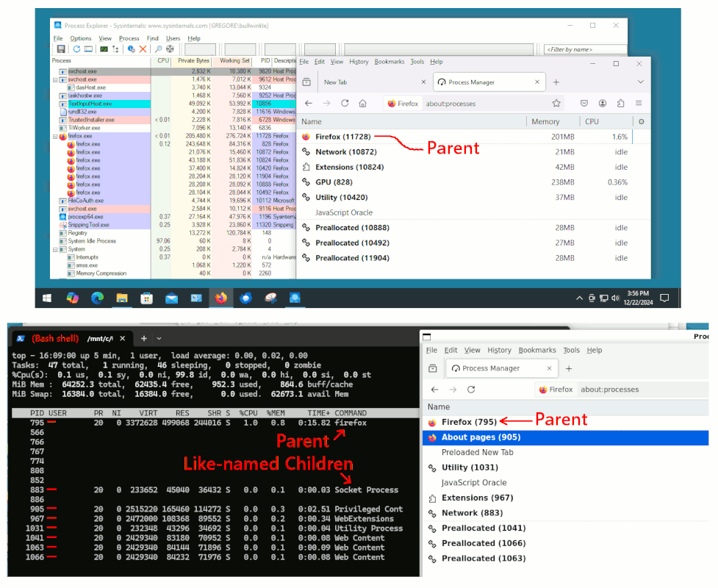Close the Process Manager tab in upper Firefox
The height and width of the screenshot is (588, 718).
(537, 82)
